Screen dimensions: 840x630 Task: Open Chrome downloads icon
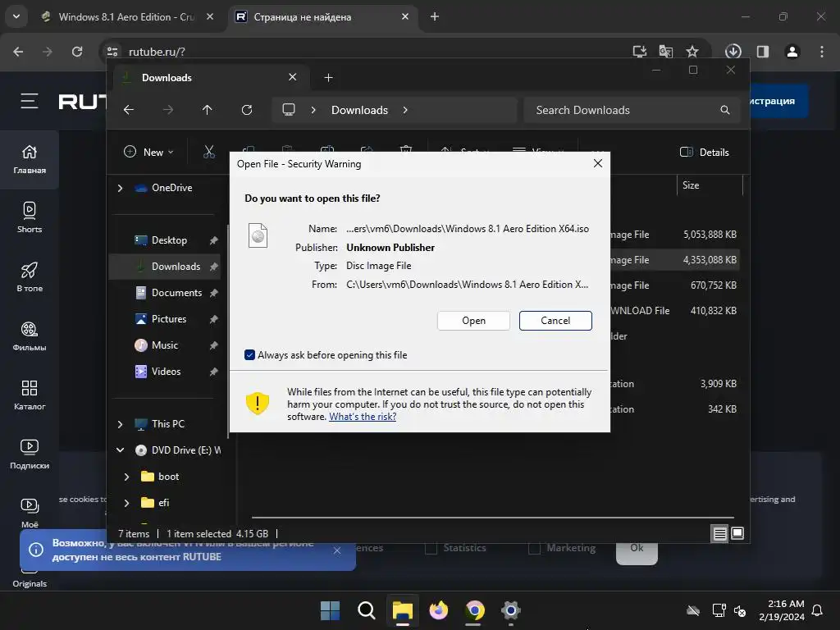coord(733,52)
